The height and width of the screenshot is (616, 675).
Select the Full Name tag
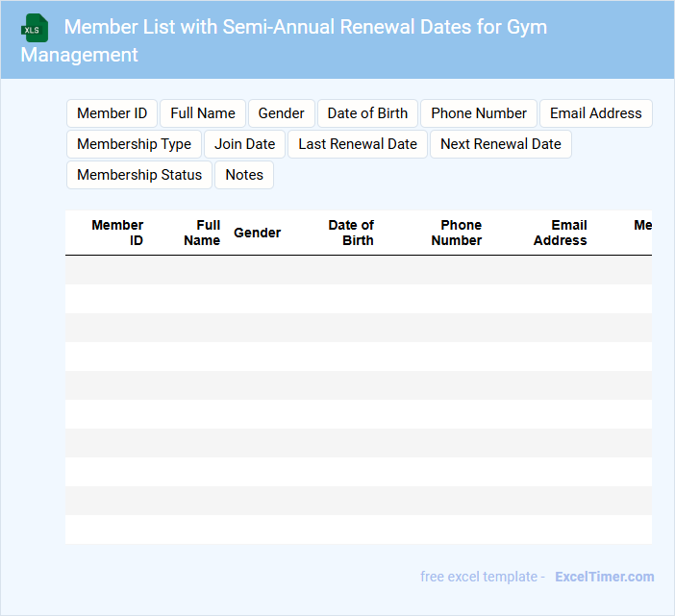tap(203, 113)
